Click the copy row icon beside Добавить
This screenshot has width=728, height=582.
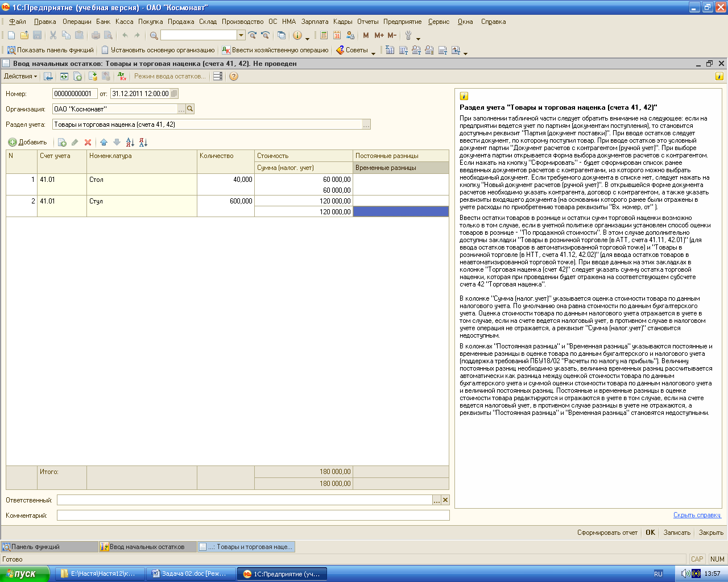coord(62,142)
